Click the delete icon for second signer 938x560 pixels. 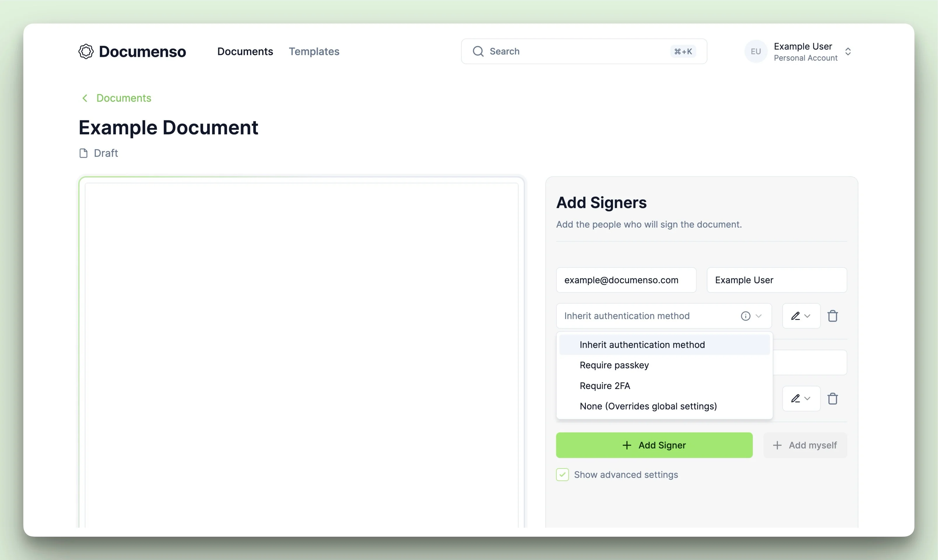833,399
